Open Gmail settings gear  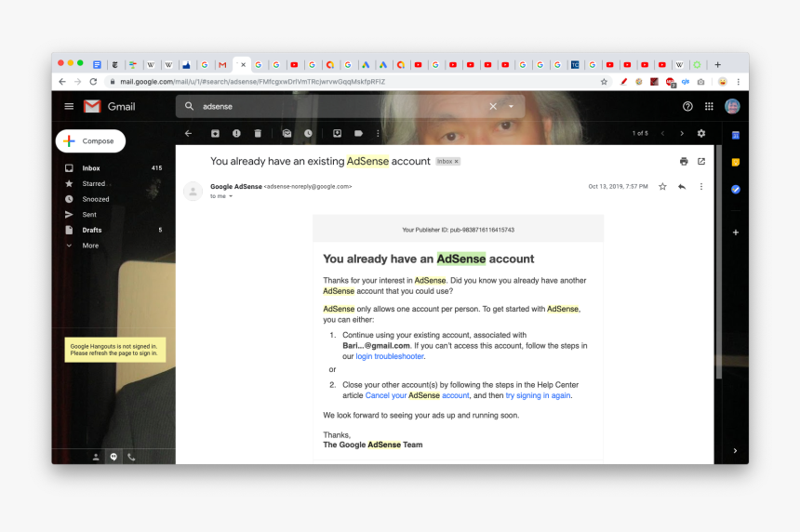701,133
